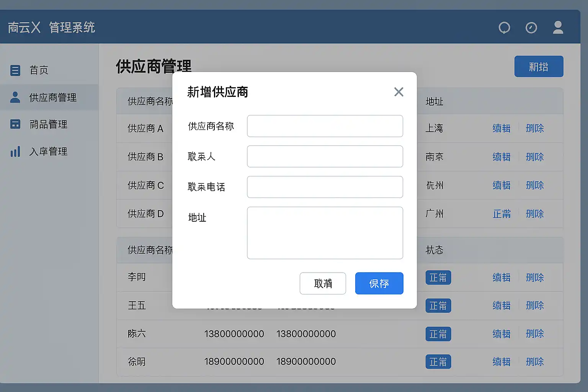
Task: Select the 供应商 A name cell
Action: [145, 128]
